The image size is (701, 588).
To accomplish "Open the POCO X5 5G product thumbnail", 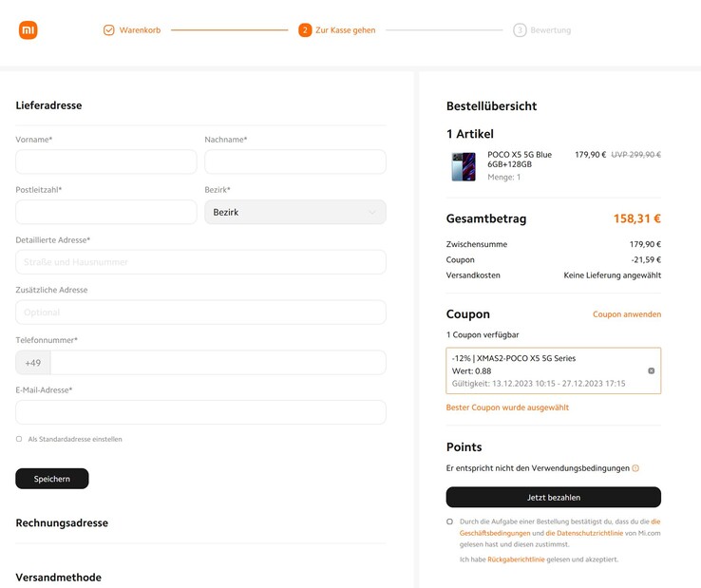I will coord(464,166).
